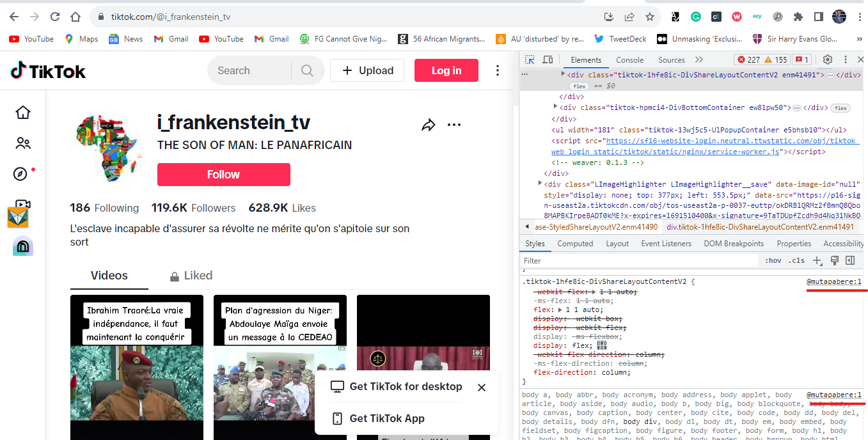This screenshot has height=440, width=868.
Task: Open the Computed styles tab
Action: point(575,244)
